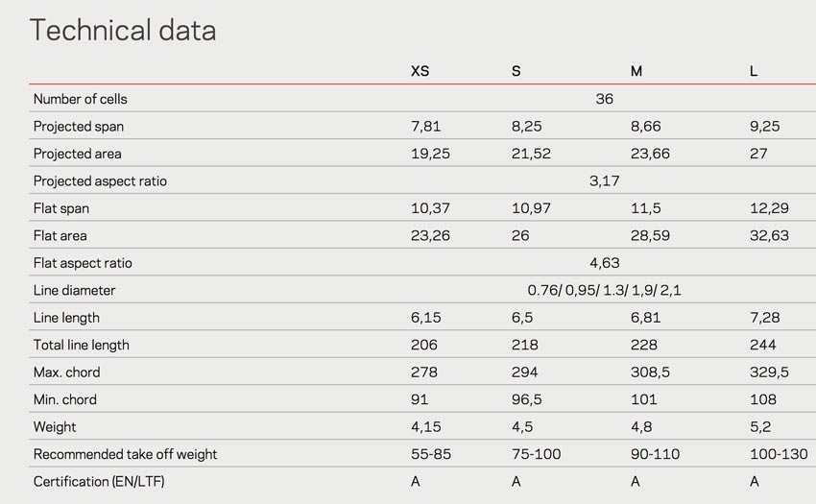Click the take off weight 100-130 value
816x504 pixels.
tap(779, 454)
